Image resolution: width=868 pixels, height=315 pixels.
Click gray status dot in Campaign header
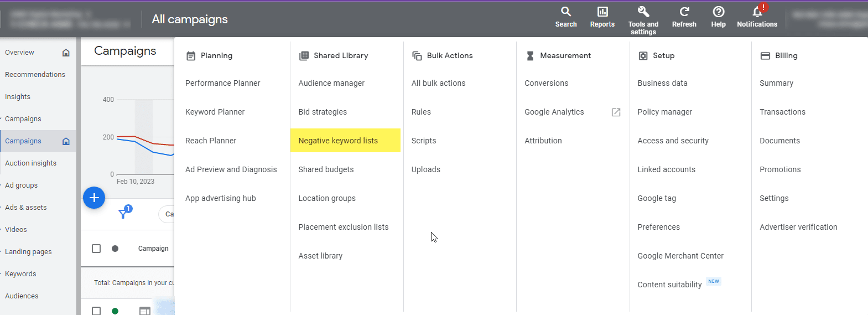pyautogui.click(x=115, y=249)
